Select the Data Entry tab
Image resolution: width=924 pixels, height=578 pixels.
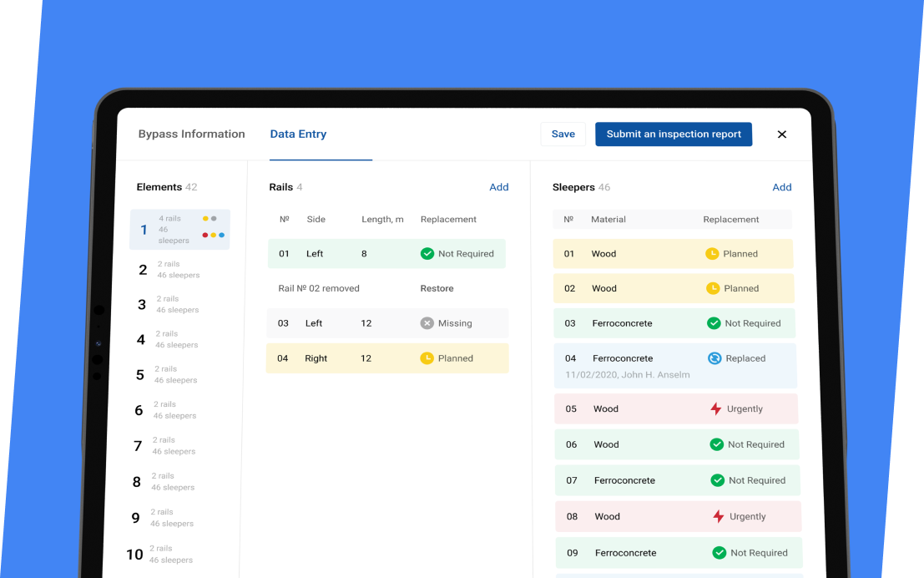coord(298,134)
